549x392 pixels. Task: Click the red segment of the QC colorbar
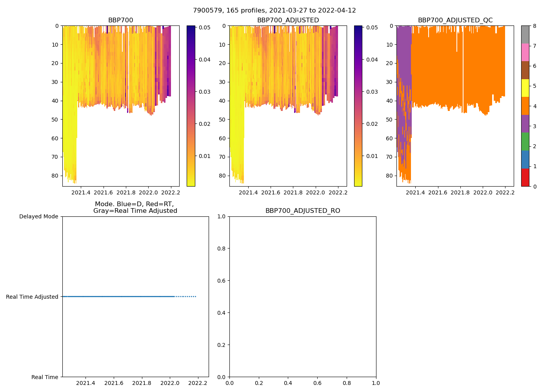(x=525, y=177)
